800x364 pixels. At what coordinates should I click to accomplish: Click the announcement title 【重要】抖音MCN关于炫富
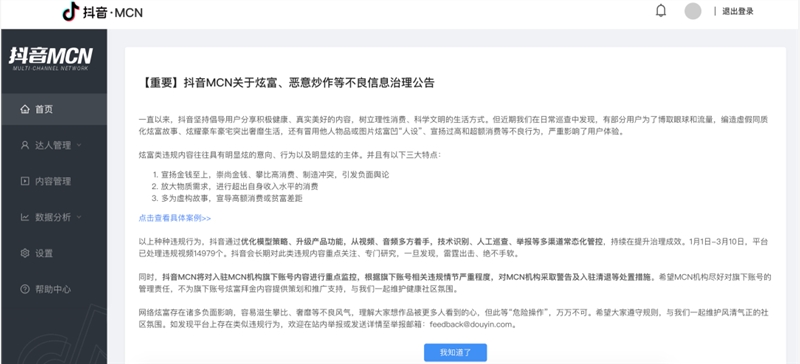click(286, 83)
